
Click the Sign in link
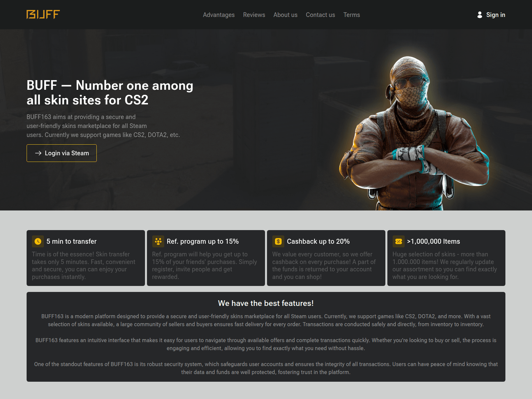point(495,15)
